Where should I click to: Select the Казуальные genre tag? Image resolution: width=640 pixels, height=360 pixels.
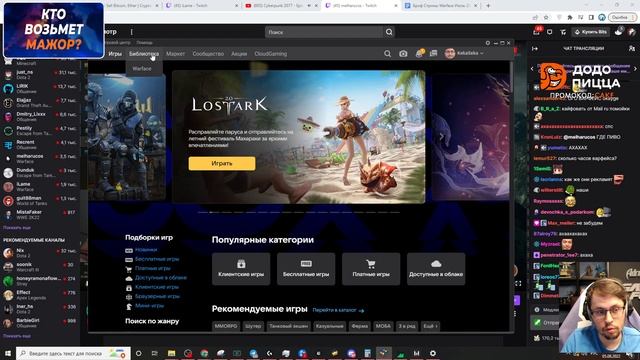[329, 326]
